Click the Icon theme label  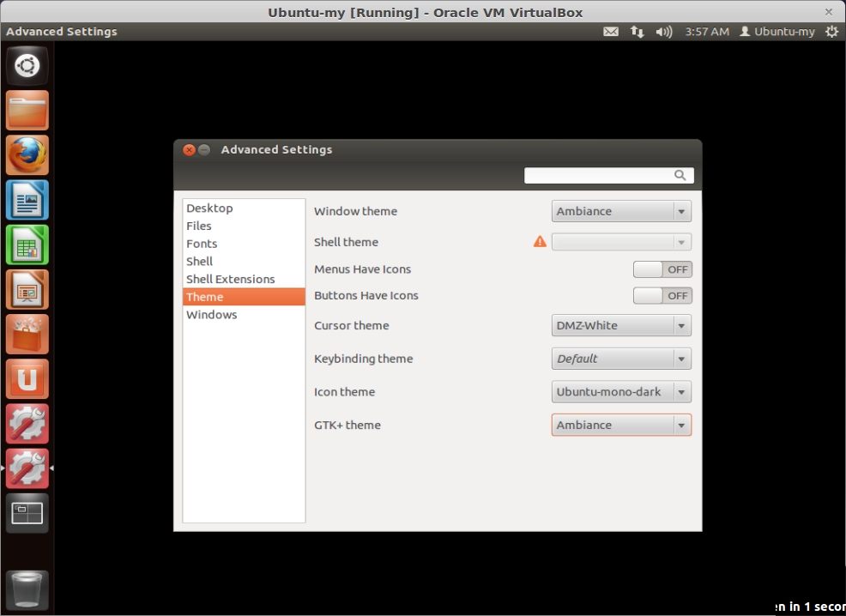coord(344,392)
